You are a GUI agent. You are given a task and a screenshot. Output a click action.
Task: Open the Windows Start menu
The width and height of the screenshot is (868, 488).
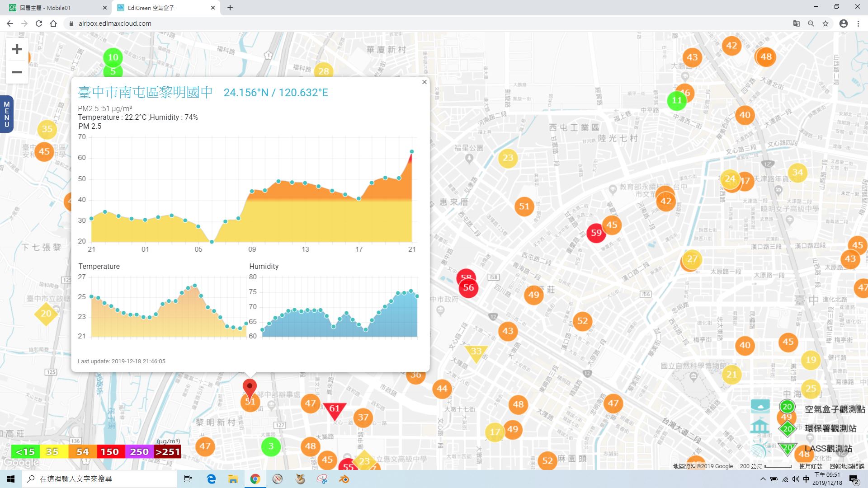(x=11, y=479)
